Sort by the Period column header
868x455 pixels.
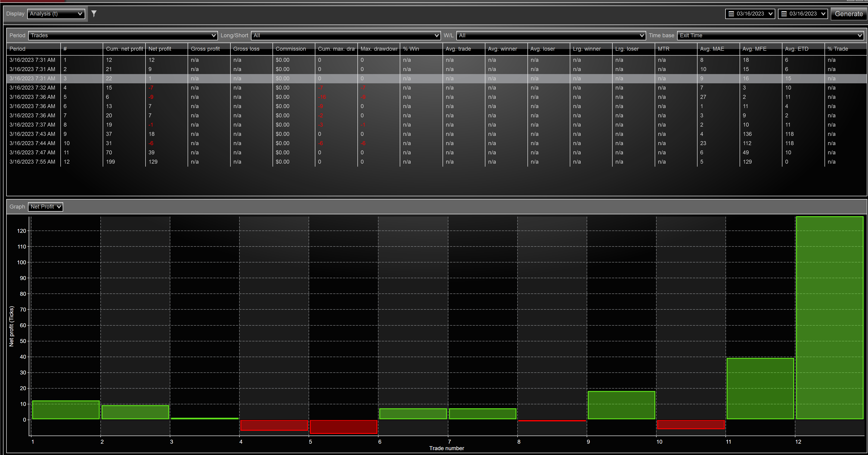coord(33,49)
